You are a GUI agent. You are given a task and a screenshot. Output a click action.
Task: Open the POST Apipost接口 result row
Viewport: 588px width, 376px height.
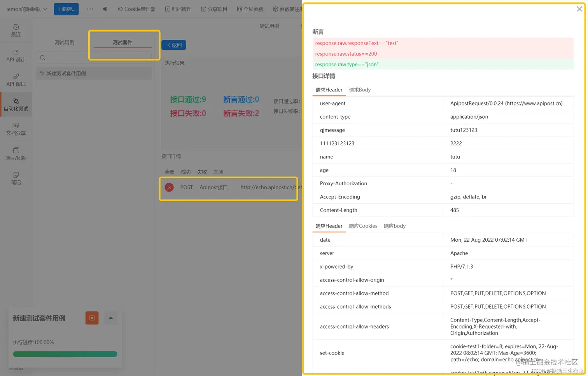click(232, 188)
